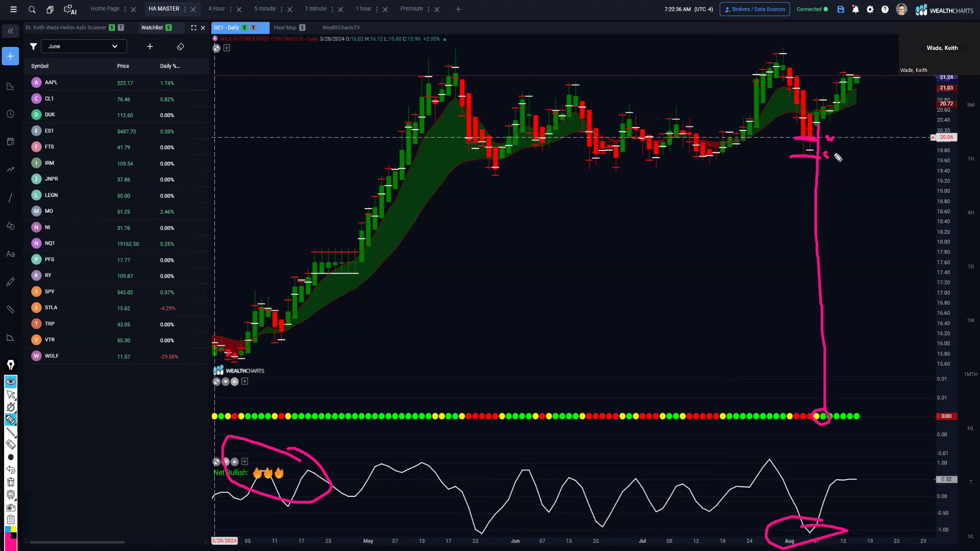Expand the main chart add indicator plus box

click(x=227, y=48)
